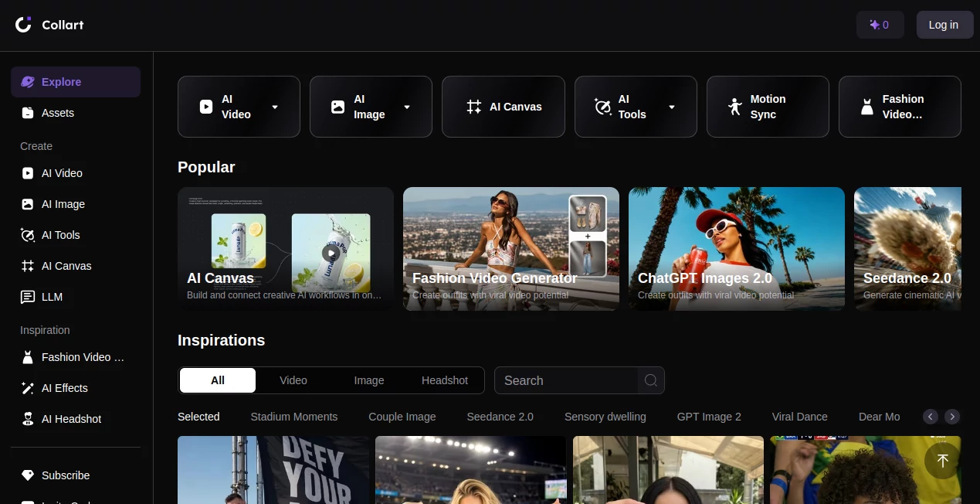The image size is (980, 504).
Task: Click the search magnifier icon
Action: (x=651, y=380)
